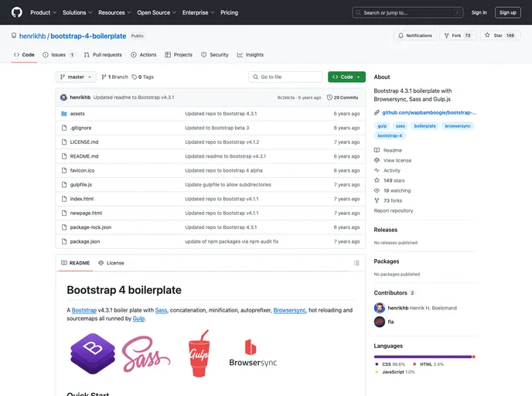The height and width of the screenshot is (396, 532).
Task: Click the README outline list icon
Action: point(356,263)
